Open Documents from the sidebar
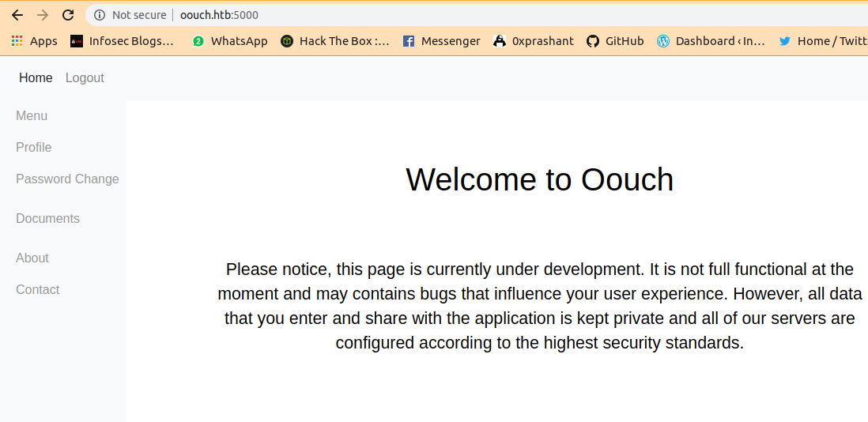Image resolution: width=868 pixels, height=422 pixels. [x=47, y=218]
